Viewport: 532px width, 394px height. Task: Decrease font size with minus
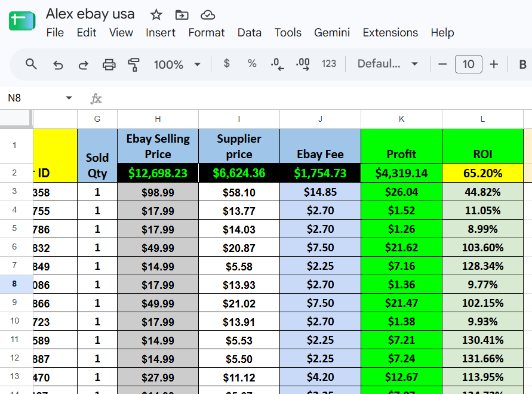(x=442, y=64)
